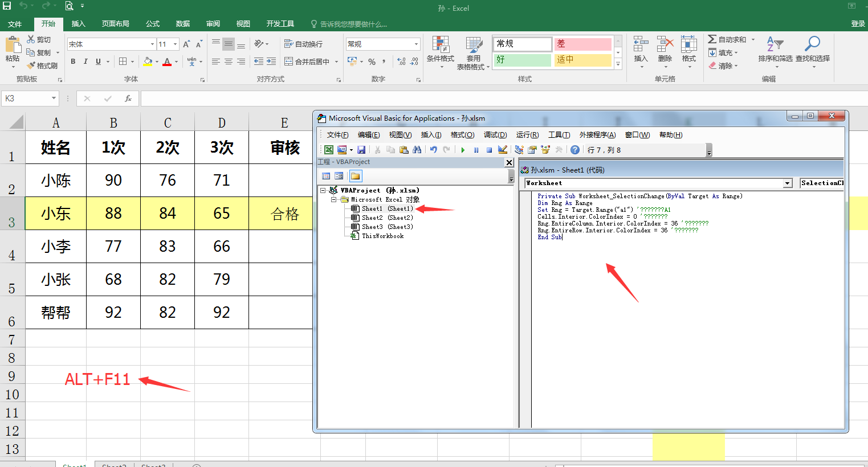This screenshot has width=868, height=467.
Task: Toggle align text left
Action: pos(216,62)
